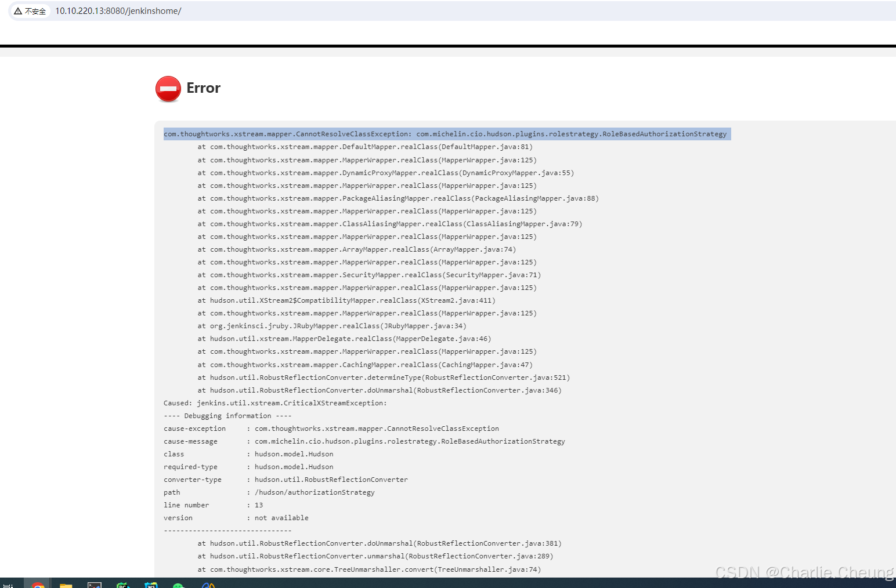Click the converter-type RobustReflectionConverter line
The image size is (896, 588).
(286, 480)
